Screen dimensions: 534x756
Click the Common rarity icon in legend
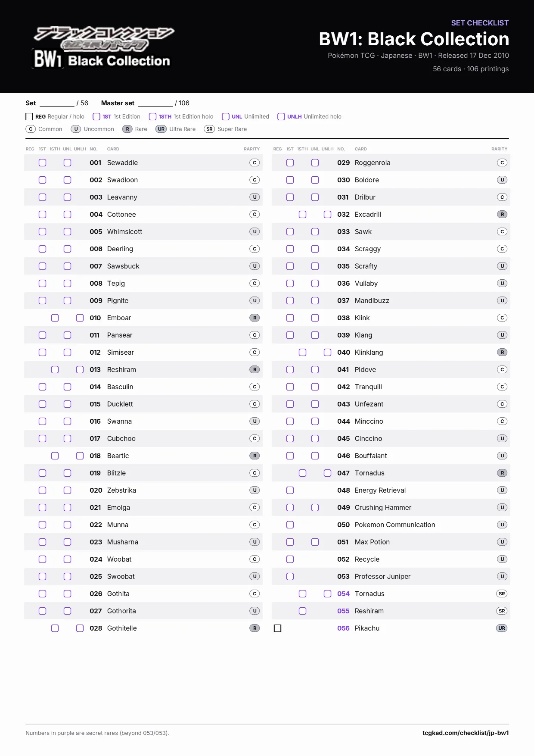click(x=31, y=129)
